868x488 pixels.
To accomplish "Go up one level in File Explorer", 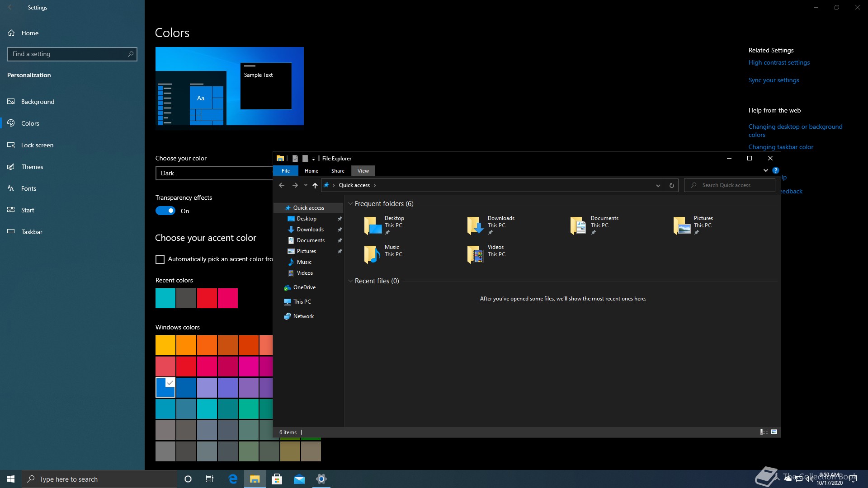I will 315,185.
